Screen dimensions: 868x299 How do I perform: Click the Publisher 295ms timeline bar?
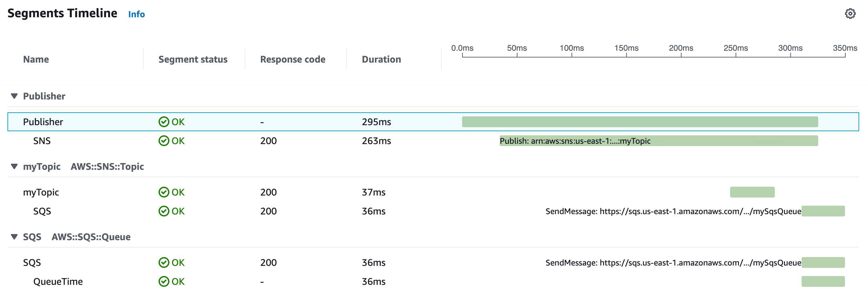tap(640, 122)
